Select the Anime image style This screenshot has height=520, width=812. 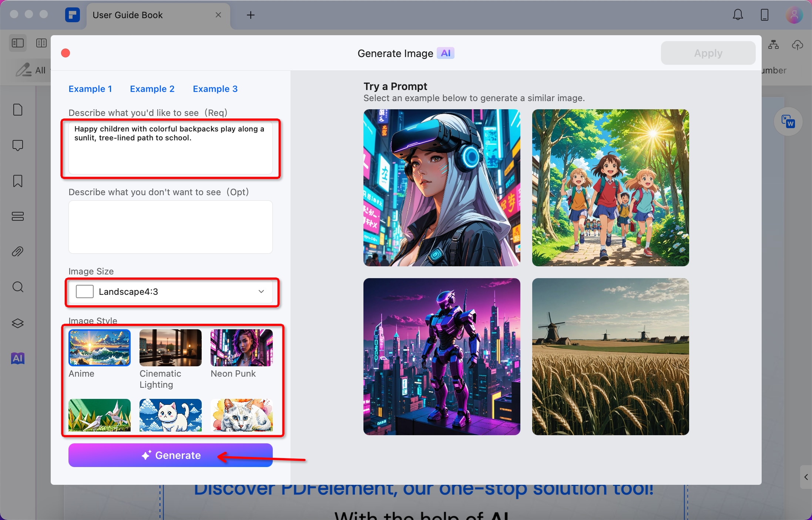click(99, 347)
